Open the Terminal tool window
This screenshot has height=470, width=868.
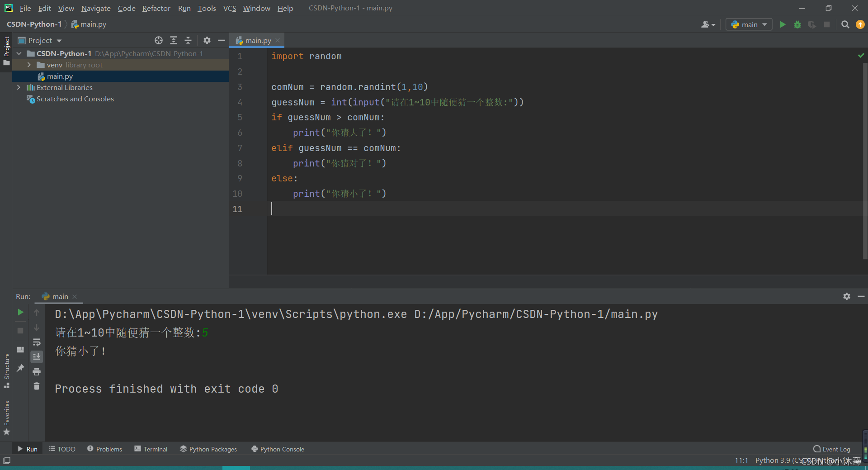tap(151, 449)
